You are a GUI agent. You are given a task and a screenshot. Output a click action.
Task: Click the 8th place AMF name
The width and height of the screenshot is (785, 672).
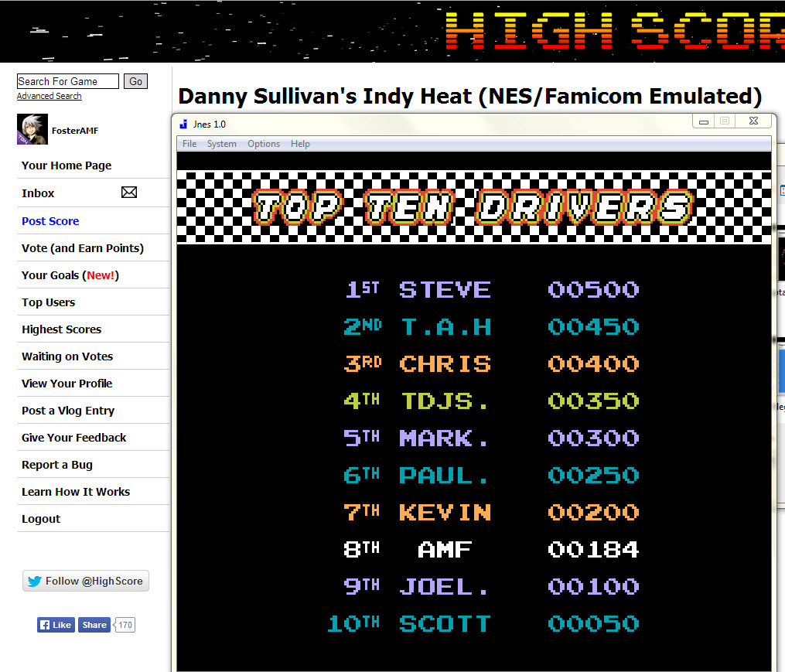(x=445, y=549)
